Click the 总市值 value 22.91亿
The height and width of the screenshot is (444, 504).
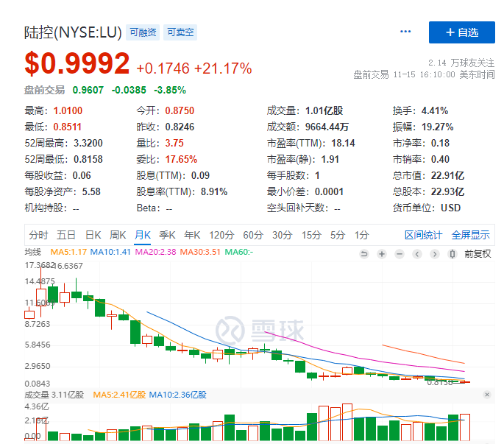click(447, 175)
